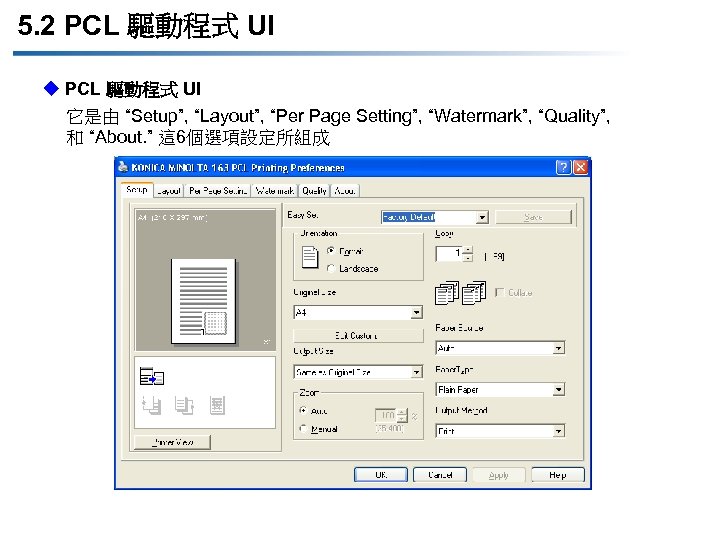Click the second collated copies stack icon
Screen dimensions: 720x540
(x=474, y=292)
